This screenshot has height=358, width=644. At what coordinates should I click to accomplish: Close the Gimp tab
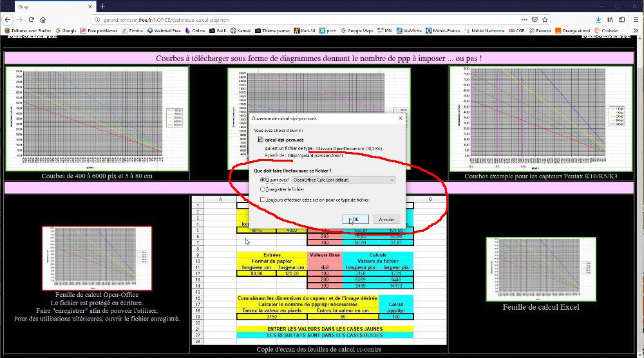coord(90,6)
